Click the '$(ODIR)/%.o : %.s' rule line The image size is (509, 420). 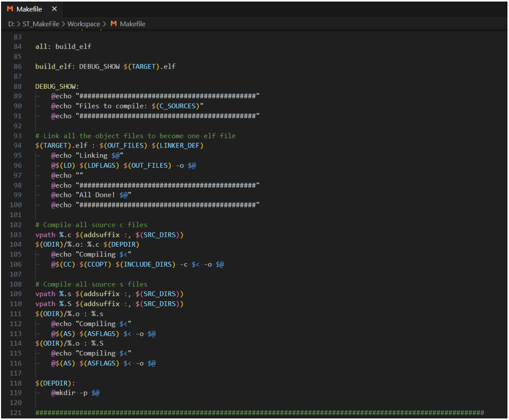pos(70,314)
